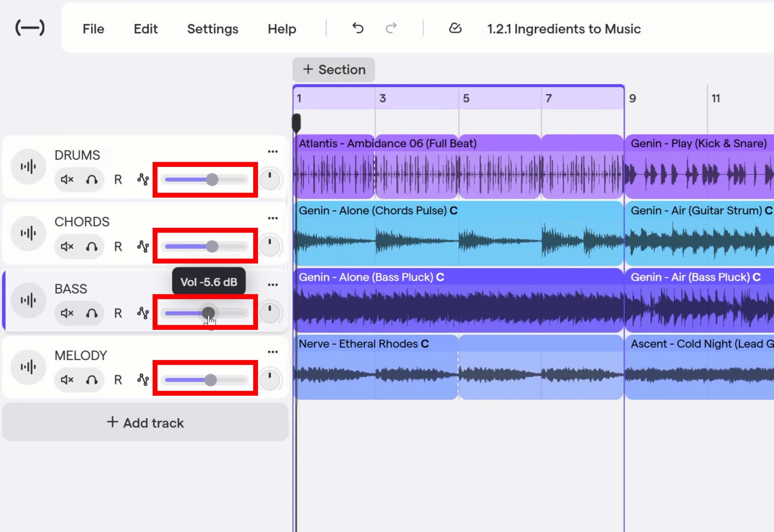
Task: Open the DRUMS track options menu
Action: pos(273,152)
